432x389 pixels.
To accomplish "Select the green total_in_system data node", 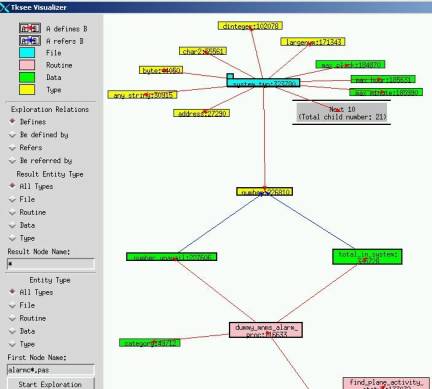I will coord(367,257).
